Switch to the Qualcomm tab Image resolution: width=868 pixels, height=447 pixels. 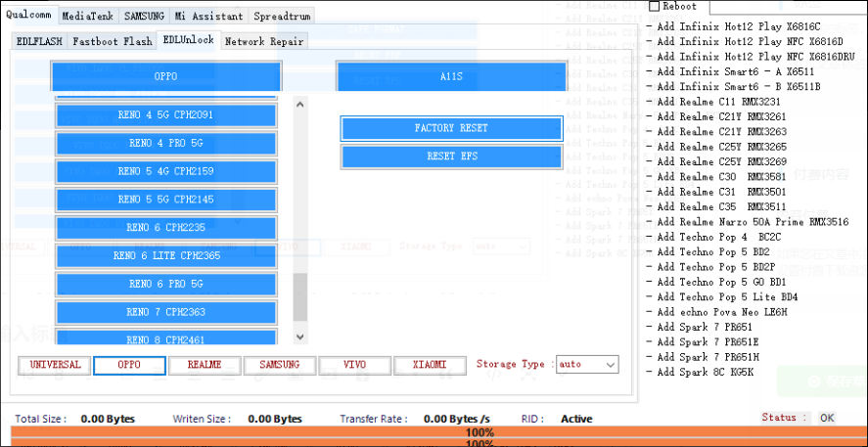point(29,15)
